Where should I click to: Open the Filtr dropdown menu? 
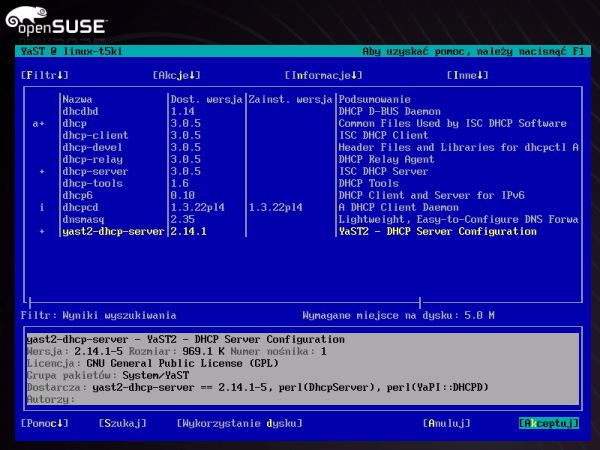pyautogui.click(x=45, y=75)
